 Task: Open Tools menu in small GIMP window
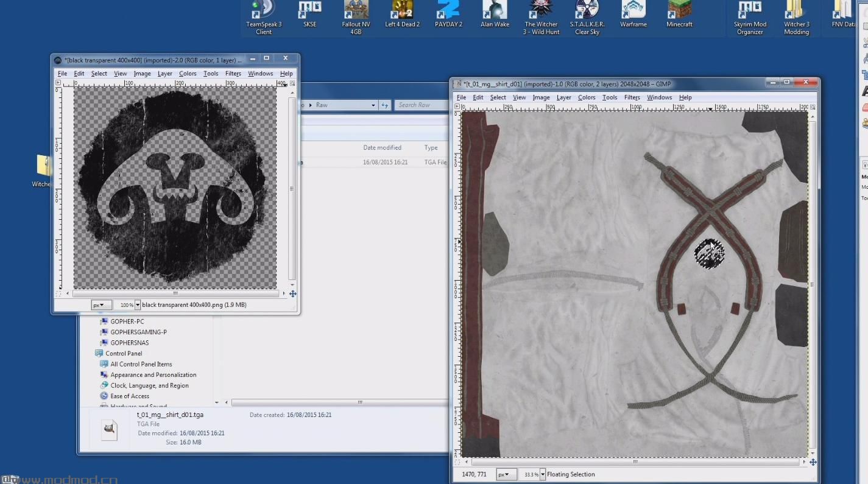211,74
